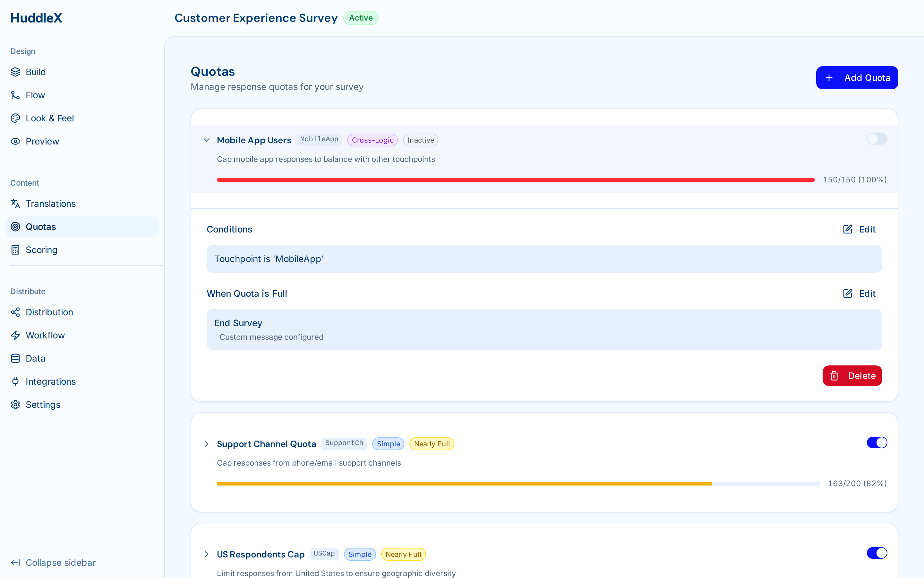Click the Look & Feel palette icon
This screenshot has height=578, width=924.
[x=15, y=118]
